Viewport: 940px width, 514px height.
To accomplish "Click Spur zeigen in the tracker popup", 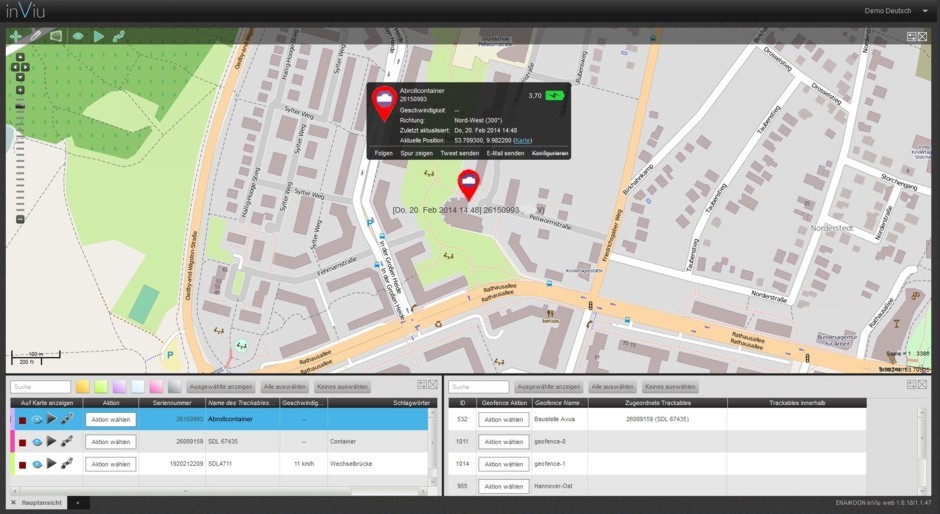I will coord(417,154).
